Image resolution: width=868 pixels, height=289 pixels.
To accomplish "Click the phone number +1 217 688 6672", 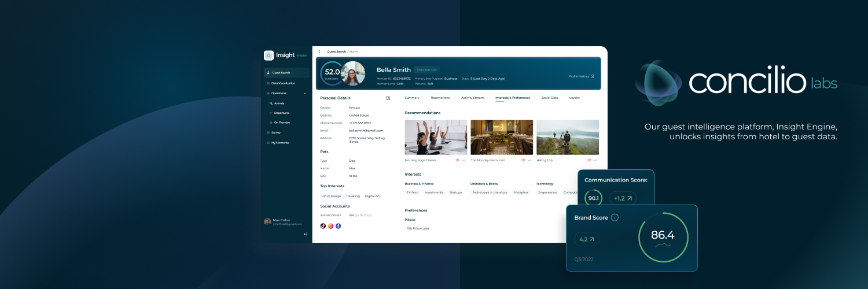I will click(360, 123).
